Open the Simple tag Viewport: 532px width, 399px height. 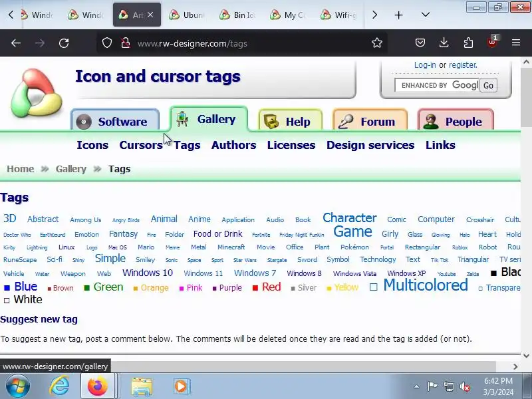coord(110,259)
